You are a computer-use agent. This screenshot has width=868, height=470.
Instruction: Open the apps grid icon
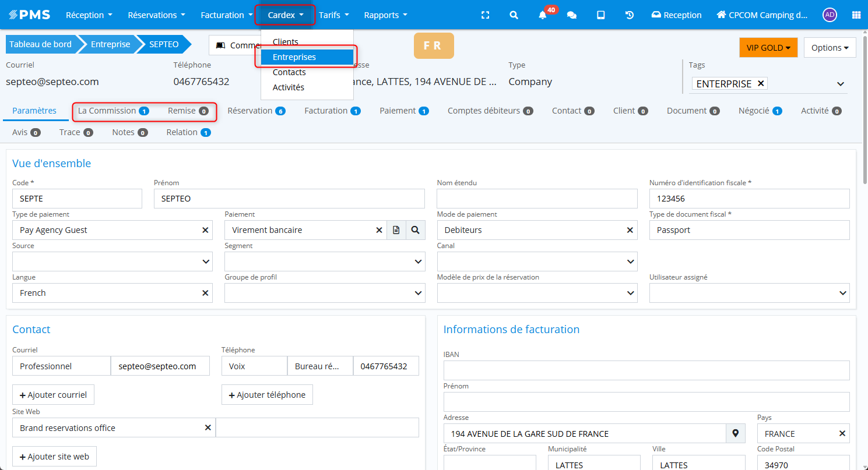[x=856, y=15]
